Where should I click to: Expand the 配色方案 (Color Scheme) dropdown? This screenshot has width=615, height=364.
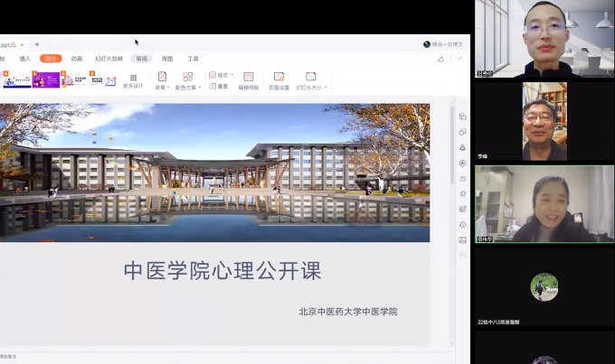point(188,81)
